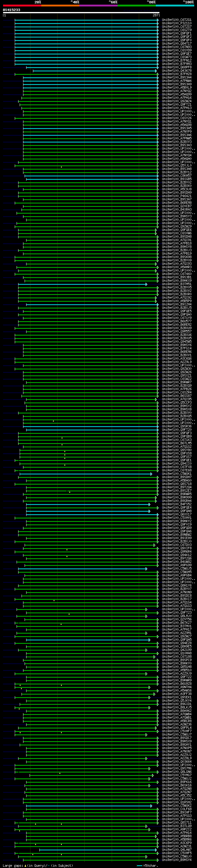Click the UniRef100_Q6XX17 label
Image resolution: width=197 pixels, height=868 pixels.
tap(177, 515)
